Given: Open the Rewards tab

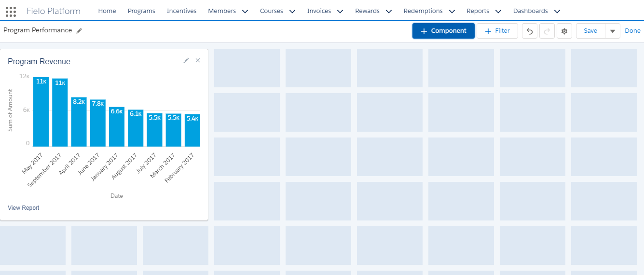Looking at the screenshot, I should pos(367,11).
